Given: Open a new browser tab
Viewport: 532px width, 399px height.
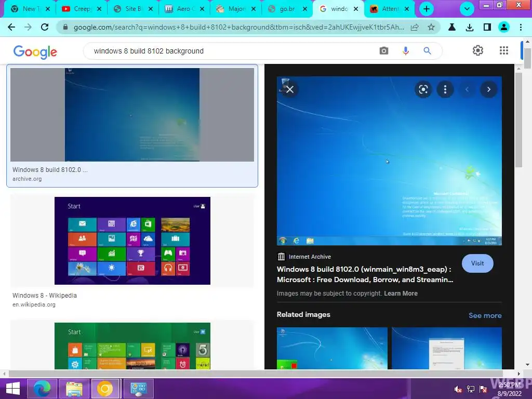Looking at the screenshot, I should tap(427, 9).
